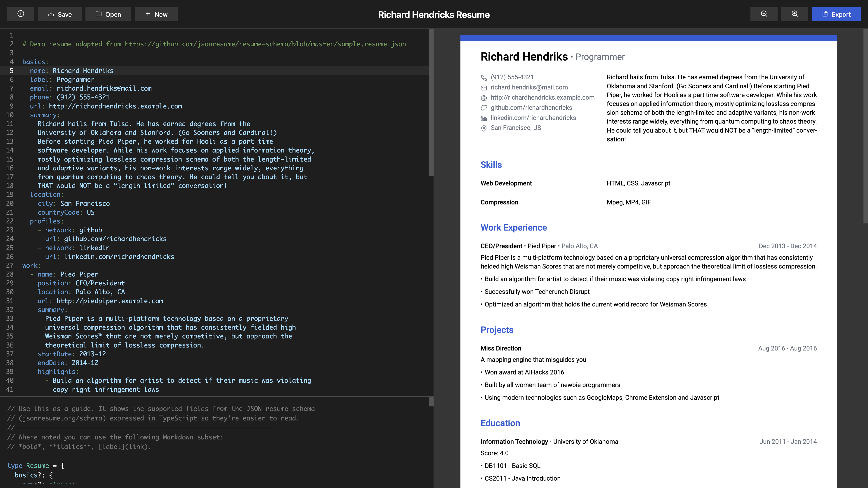Click the location pin icon in preview
Screen dimensions: 868x488
(484, 128)
